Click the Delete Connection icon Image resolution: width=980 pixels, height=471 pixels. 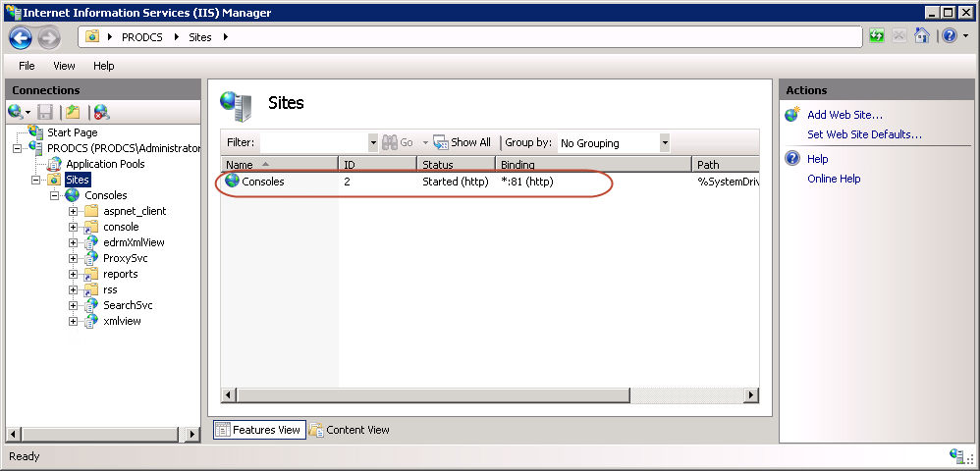pyautogui.click(x=100, y=112)
